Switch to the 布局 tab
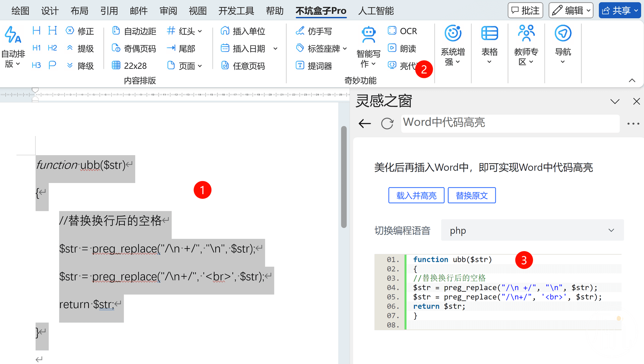The height and width of the screenshot is (364, 644). pos(79,11)
